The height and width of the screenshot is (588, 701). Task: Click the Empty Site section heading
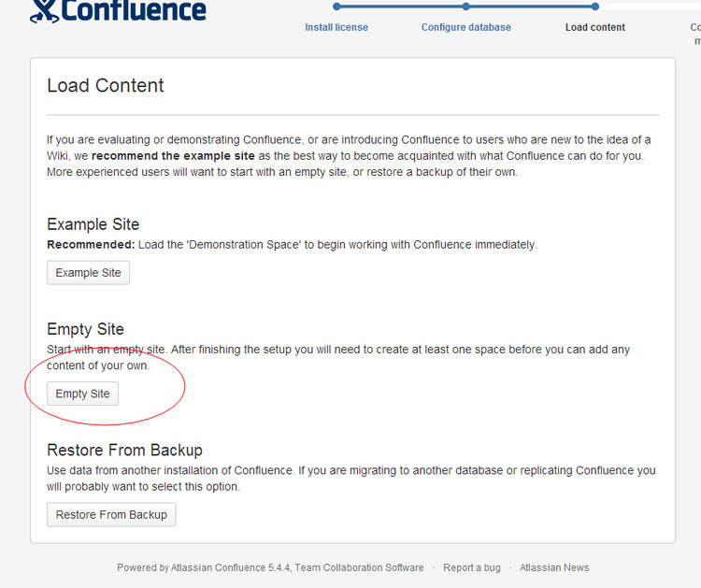(x=85, y=329)
